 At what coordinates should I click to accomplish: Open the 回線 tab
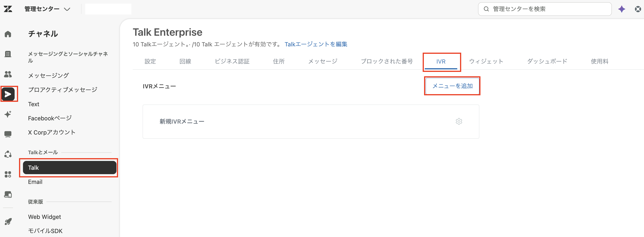pos(185,61)
